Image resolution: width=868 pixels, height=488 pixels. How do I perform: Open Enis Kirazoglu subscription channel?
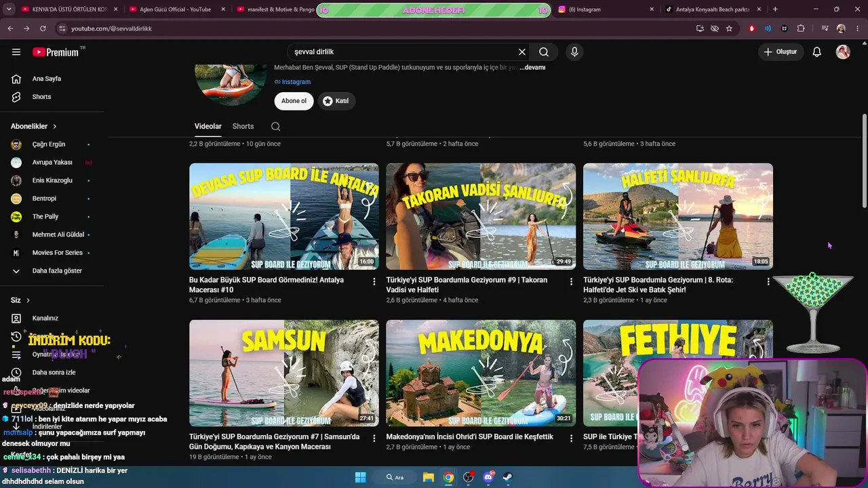52,180
